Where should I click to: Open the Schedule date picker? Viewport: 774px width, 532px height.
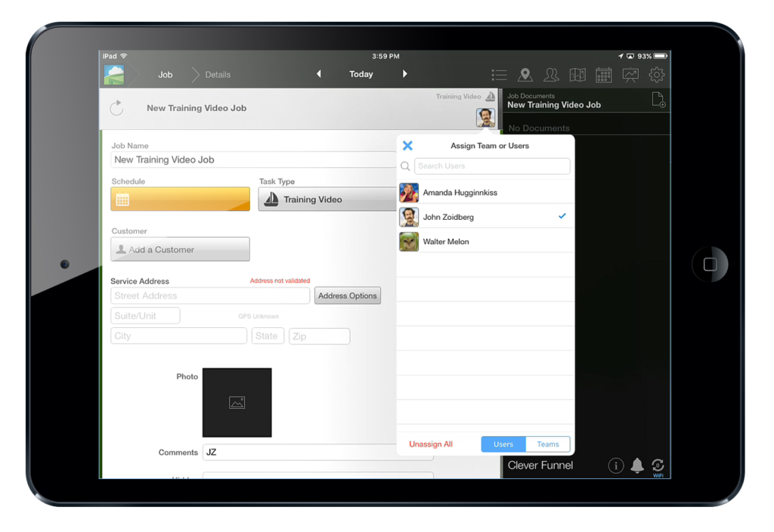(x=180, y=199)
